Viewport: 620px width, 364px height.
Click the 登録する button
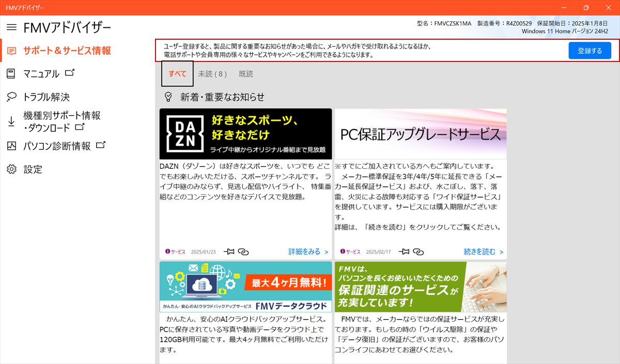[590, 51]
